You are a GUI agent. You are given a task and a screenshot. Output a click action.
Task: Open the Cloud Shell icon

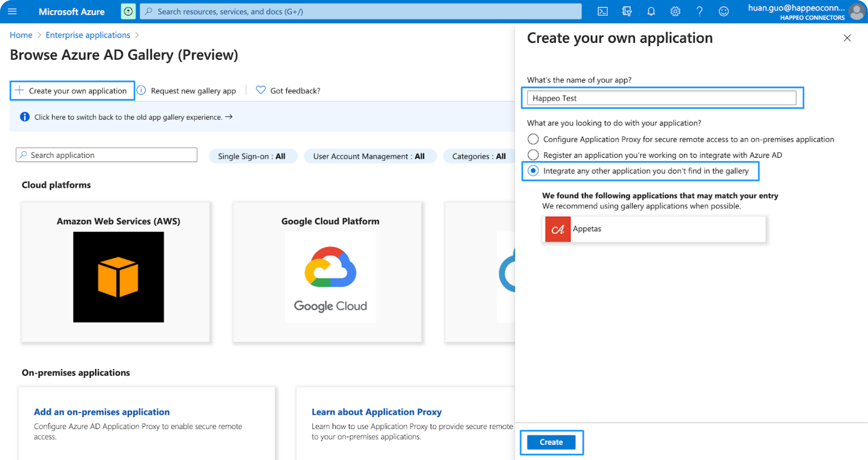tap(602, 11)
